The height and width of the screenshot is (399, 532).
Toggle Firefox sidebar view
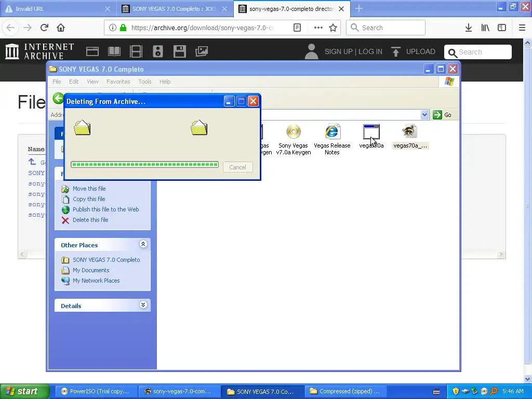coord(502,28)
